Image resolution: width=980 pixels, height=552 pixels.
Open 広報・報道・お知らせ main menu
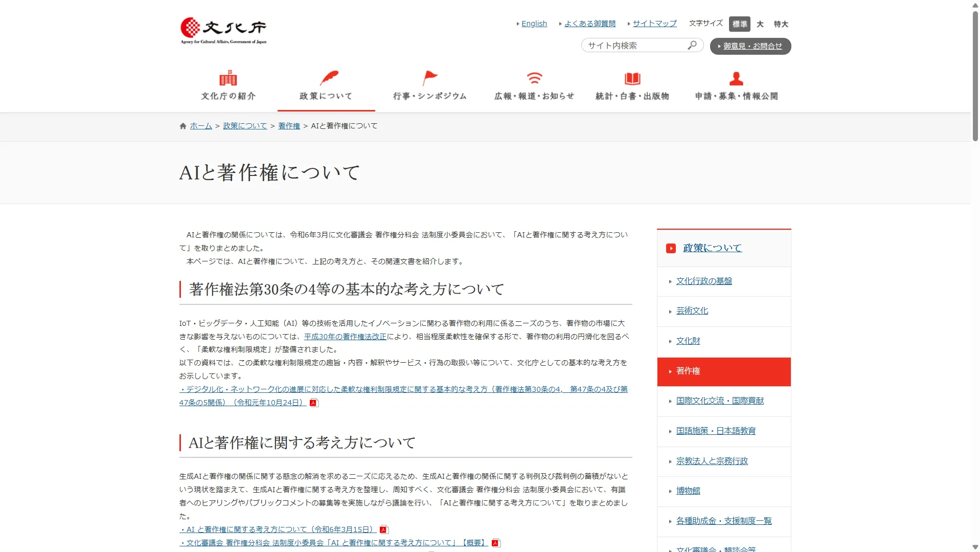534,86
